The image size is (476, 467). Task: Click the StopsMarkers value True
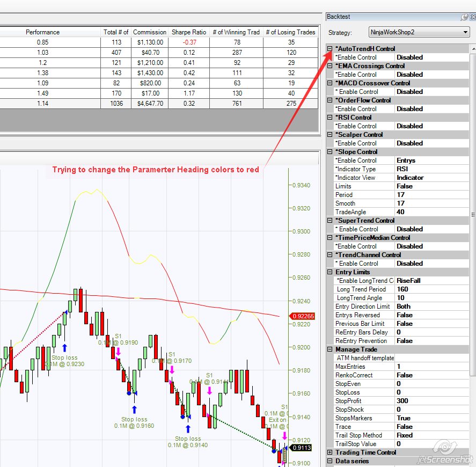431,418
